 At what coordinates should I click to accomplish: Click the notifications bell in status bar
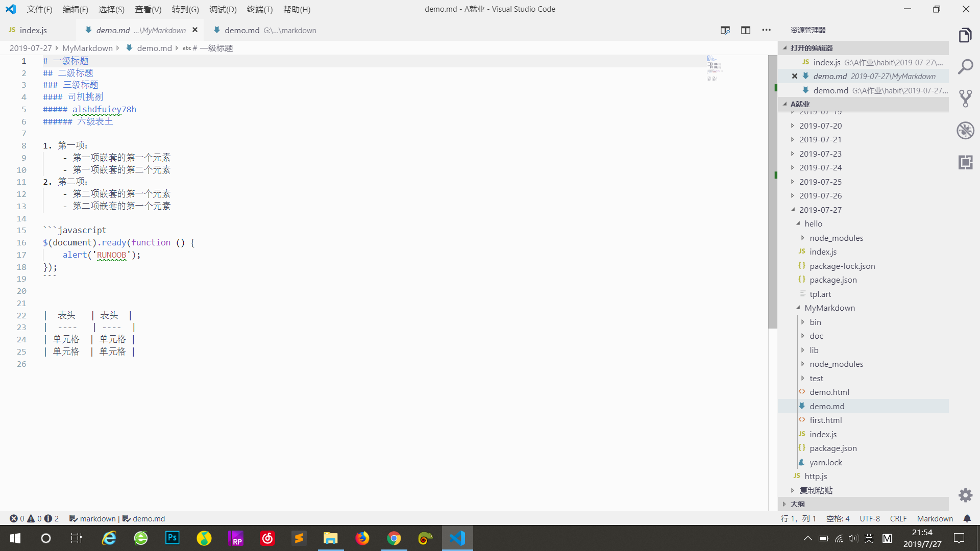click(967, 518)
